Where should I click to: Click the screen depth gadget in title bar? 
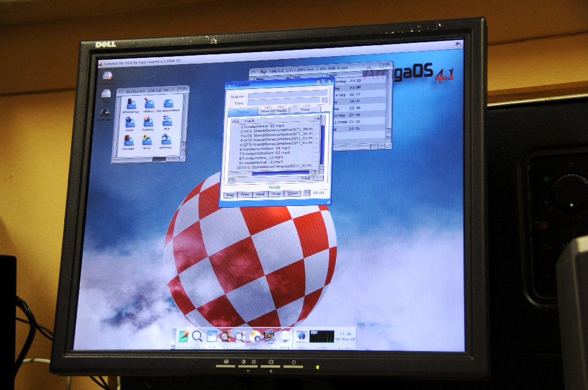click(x=458, y=45)
